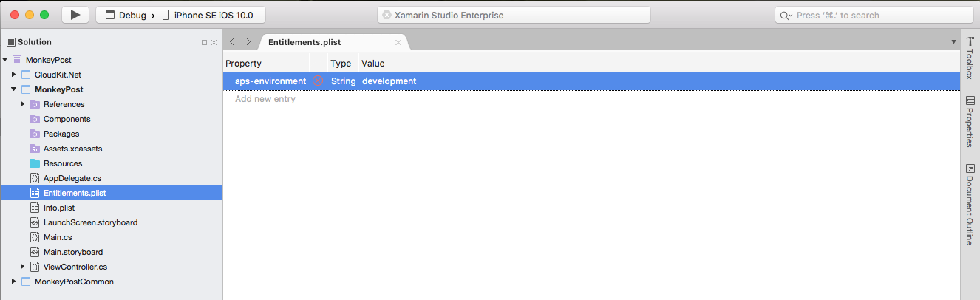Viewport: 980px width, 300px height.
Task: Navigate back with the left arrow
Action: 232,42
